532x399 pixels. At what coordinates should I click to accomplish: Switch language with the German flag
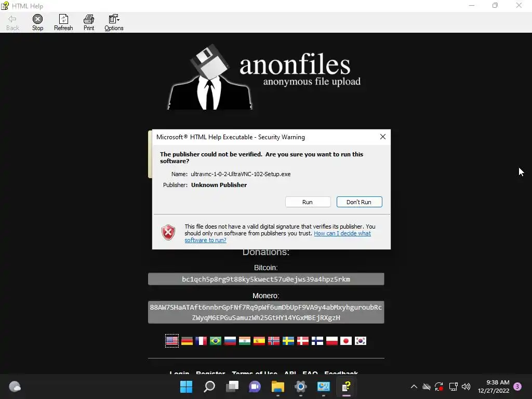(x=187, y=341)
